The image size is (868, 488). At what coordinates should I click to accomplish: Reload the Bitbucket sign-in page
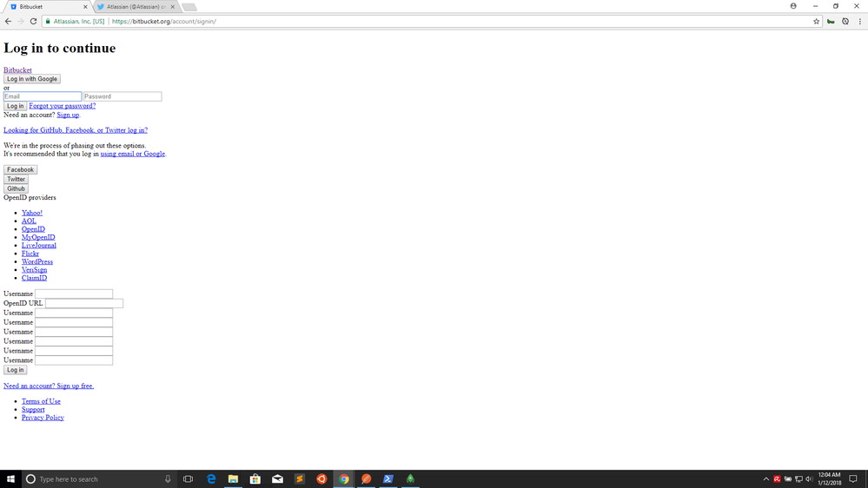tap(33, 21)
